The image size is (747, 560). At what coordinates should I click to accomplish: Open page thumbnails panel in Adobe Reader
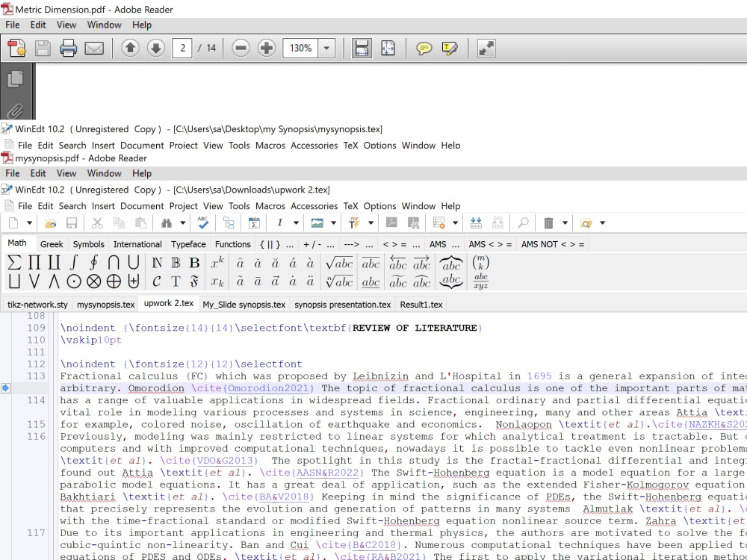(15, 79)
